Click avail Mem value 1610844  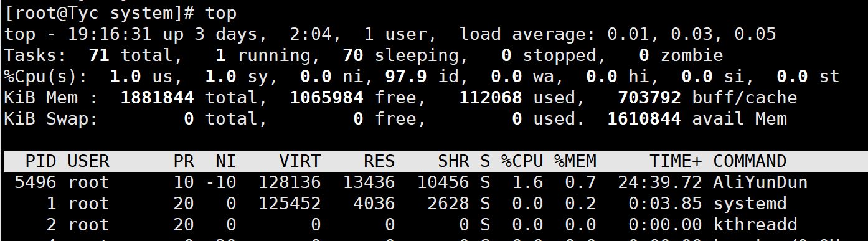pos(644,119)
